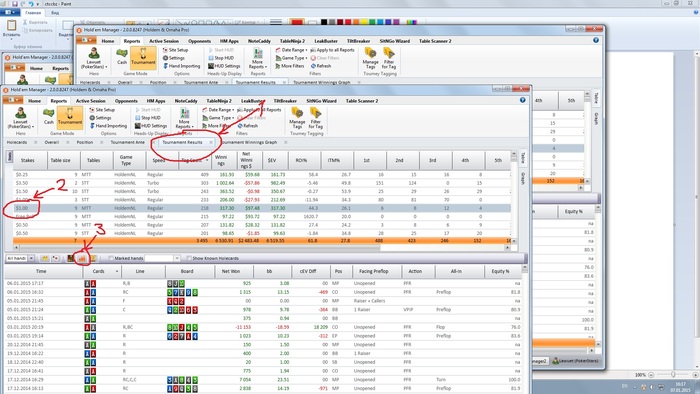The height and width of the screenshot is (394, 700).
Task: Select Tournament mode in back Hold'em Manager window
Action: pos(143,58)
